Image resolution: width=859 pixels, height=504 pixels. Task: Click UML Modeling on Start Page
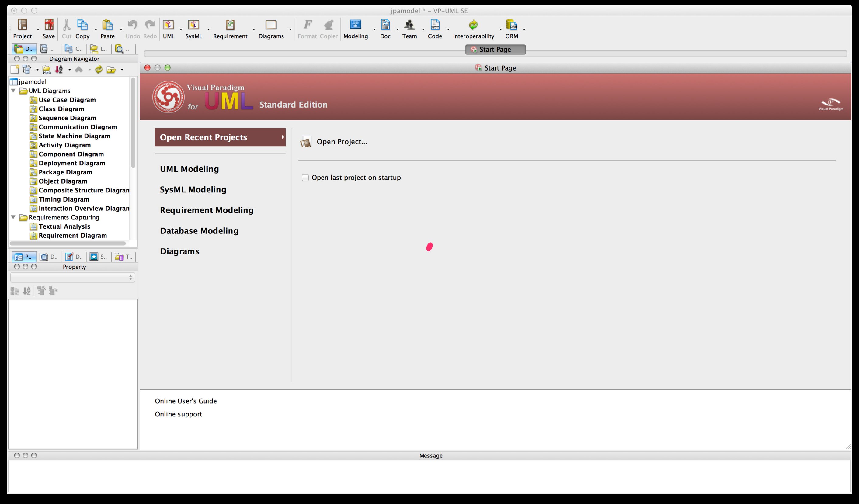tap(190, 169)
